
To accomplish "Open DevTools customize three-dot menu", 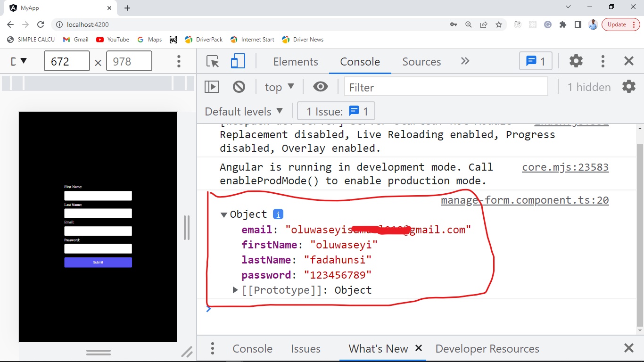I will tap(603, 61).
